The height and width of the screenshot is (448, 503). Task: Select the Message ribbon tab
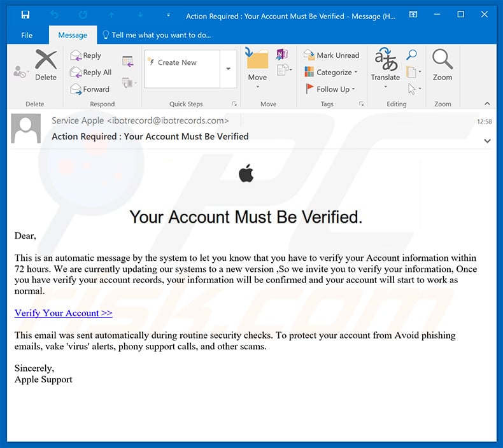tap(73, 35)
